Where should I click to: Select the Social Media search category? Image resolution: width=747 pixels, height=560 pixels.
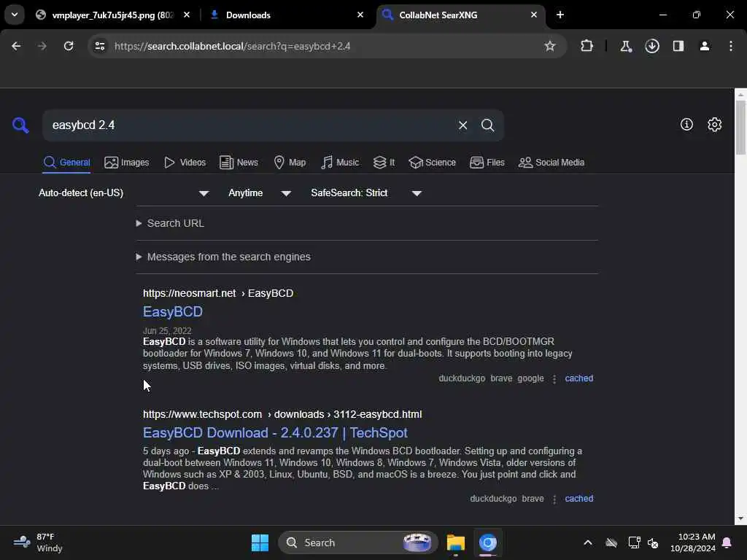click(x=551, y=163)
